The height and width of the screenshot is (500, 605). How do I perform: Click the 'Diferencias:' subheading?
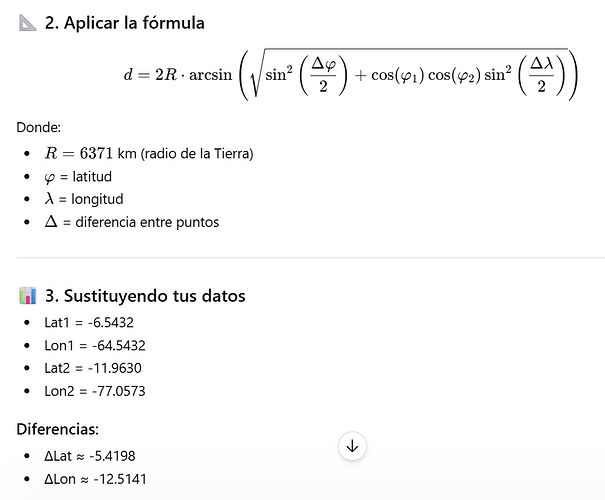pos(57,429)
